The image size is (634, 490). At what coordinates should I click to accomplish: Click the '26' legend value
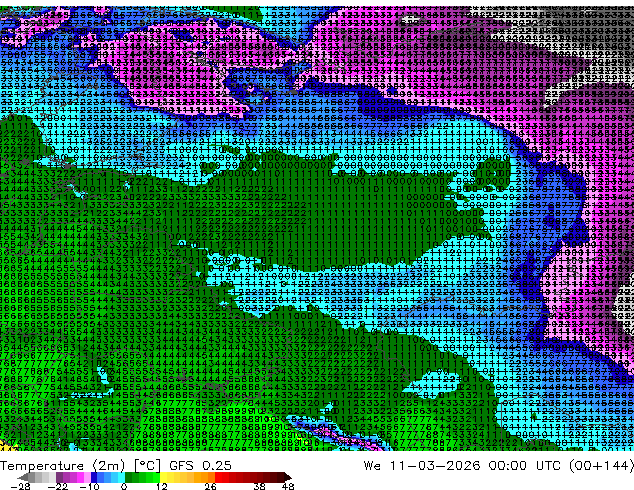click(x=210, y=486)
